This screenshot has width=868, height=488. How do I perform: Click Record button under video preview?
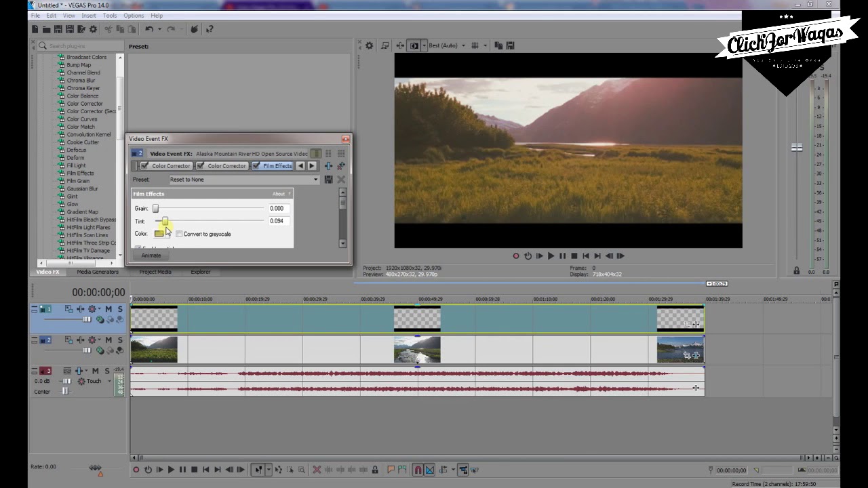516,256
